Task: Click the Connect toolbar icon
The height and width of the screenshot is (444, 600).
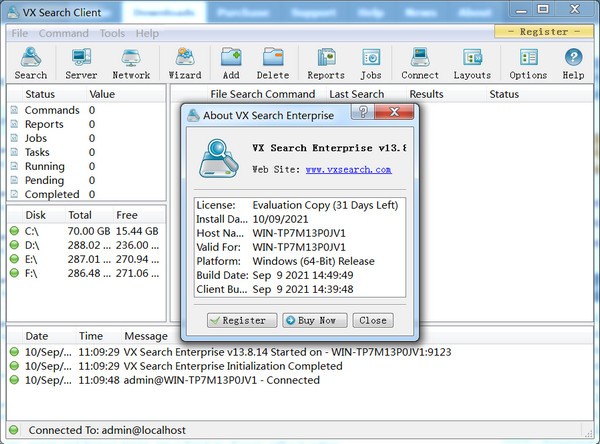Action: 420,62
